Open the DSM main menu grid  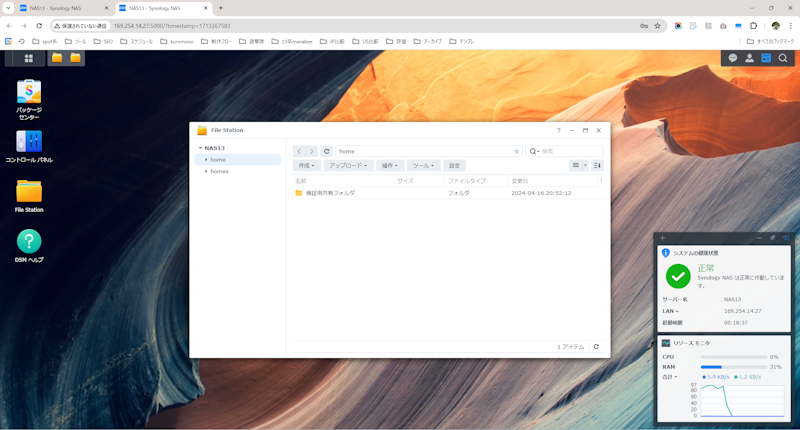pos(29,58)
